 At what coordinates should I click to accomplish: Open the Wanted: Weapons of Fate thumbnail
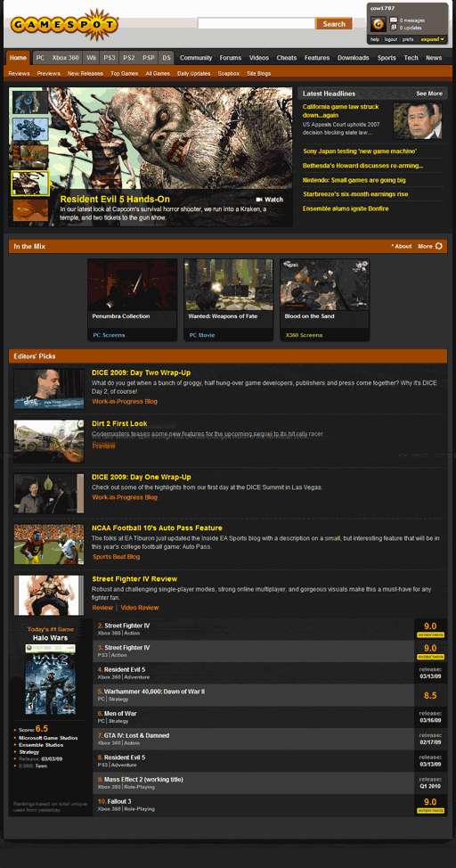tap(229, 284)
